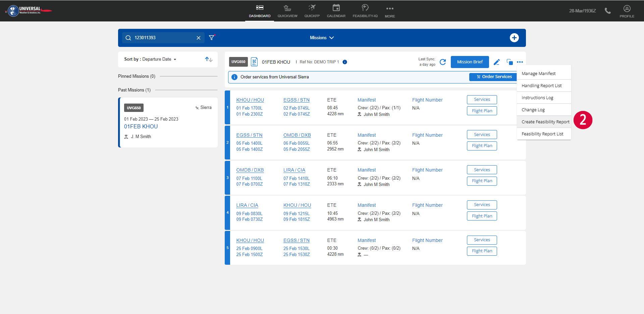644x314 pixels.
Task: Click the crew person icon in leg 1 manifest
Action: pos(359,114)
